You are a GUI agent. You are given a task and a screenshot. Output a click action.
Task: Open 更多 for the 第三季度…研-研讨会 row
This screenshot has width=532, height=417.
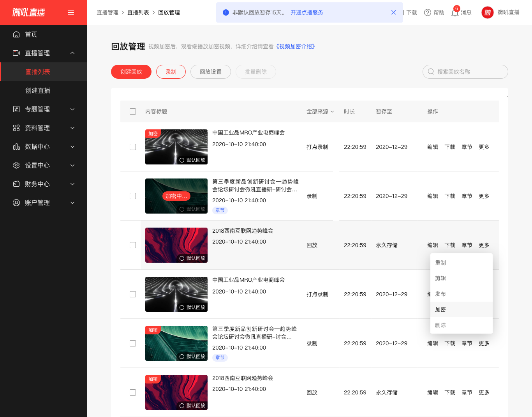click(484, 196)
